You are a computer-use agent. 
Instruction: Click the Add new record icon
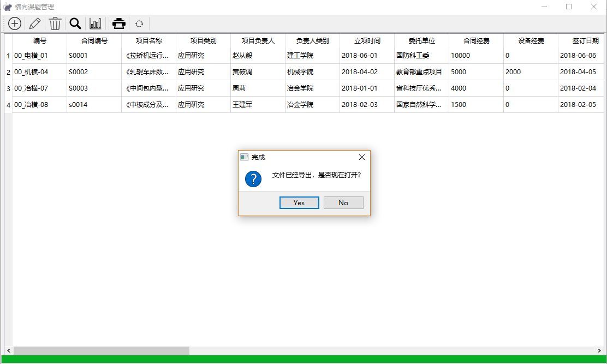[14, 23]
